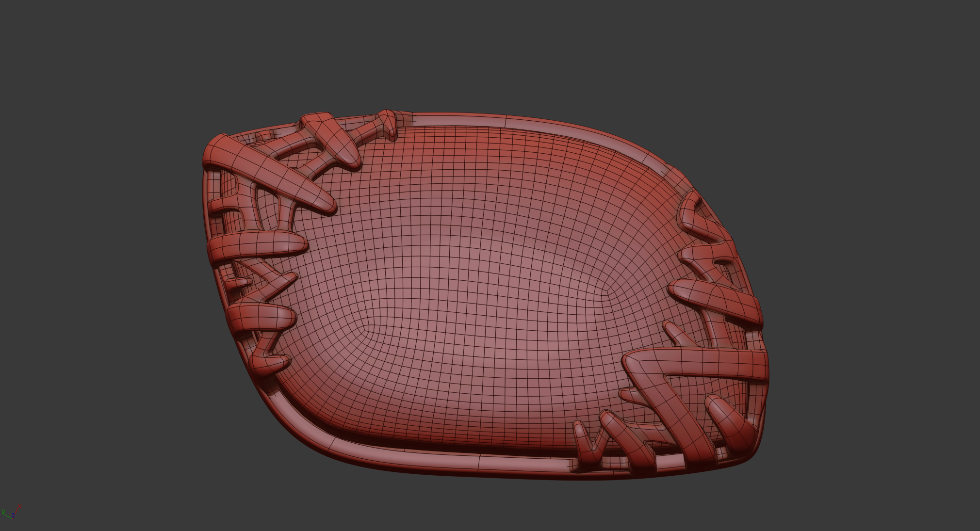Click the red X axis label

tap(19, 506)
